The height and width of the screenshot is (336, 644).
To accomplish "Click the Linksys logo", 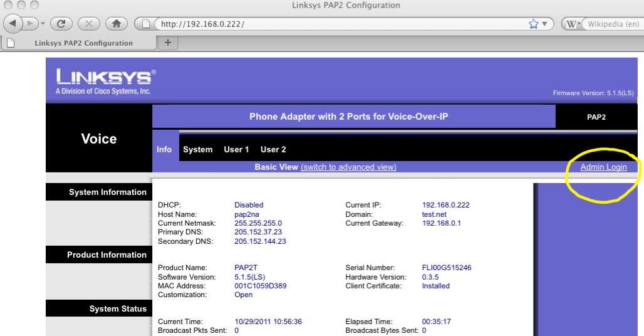I will point(105,81).
